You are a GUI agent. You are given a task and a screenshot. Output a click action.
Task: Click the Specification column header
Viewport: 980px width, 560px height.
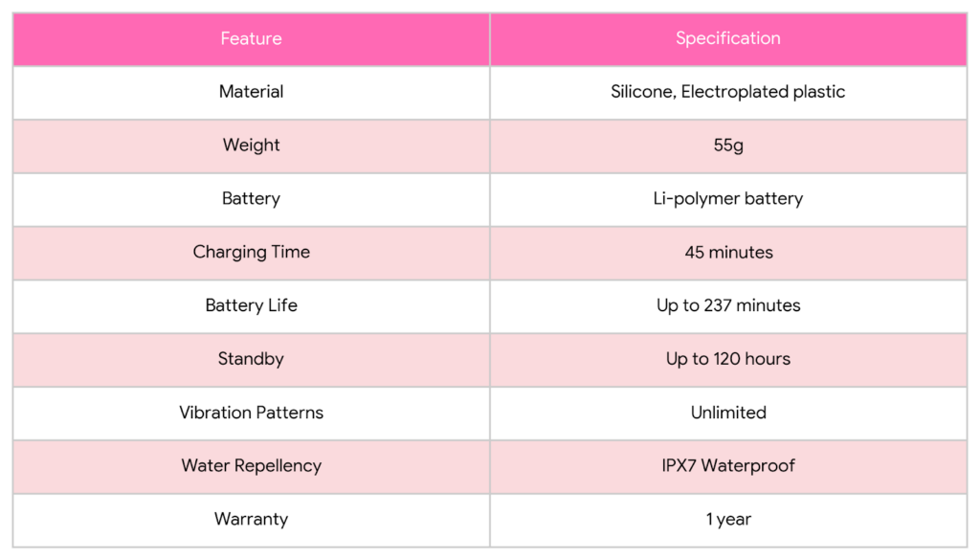(x=727, y=39)
